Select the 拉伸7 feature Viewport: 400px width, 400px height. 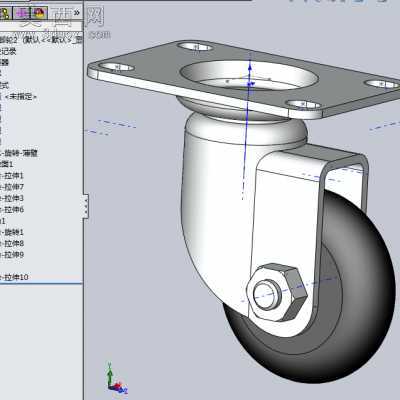[x=12, y=187]
